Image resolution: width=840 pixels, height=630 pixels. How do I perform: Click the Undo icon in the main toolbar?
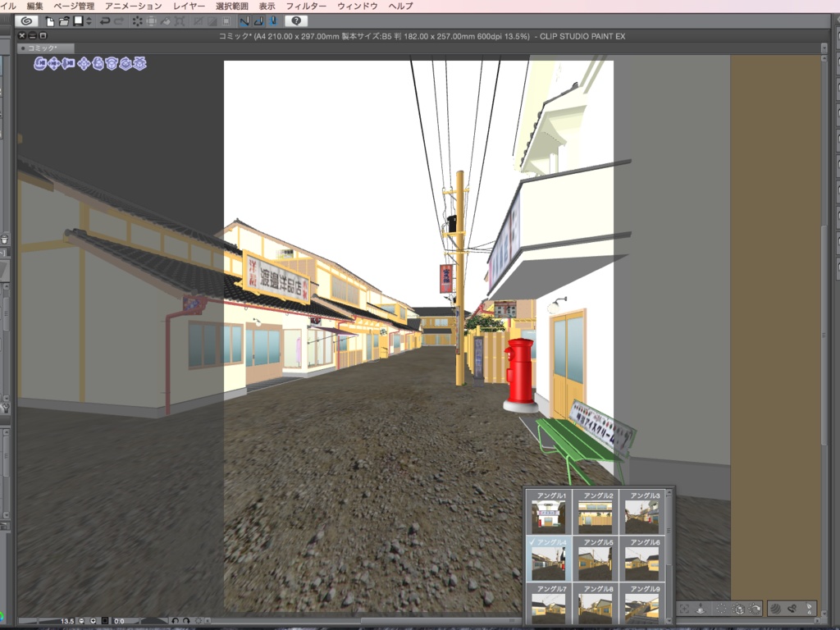coord(104,22)
